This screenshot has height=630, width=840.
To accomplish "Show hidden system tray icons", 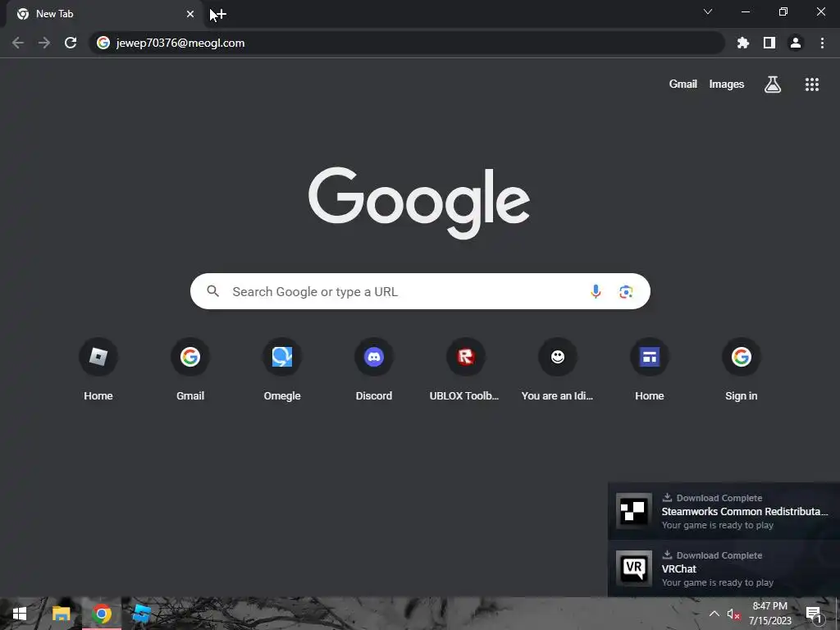I will [714, 614].
